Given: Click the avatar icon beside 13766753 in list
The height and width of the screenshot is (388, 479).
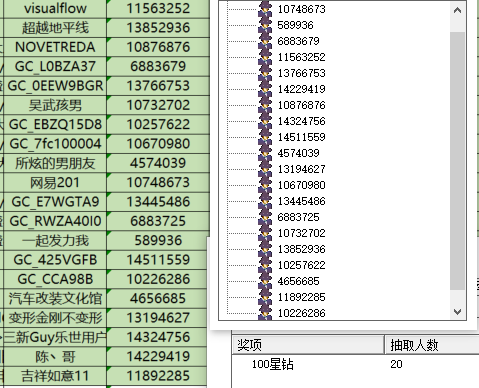Looking at the screenshot, I should [265, 73].
